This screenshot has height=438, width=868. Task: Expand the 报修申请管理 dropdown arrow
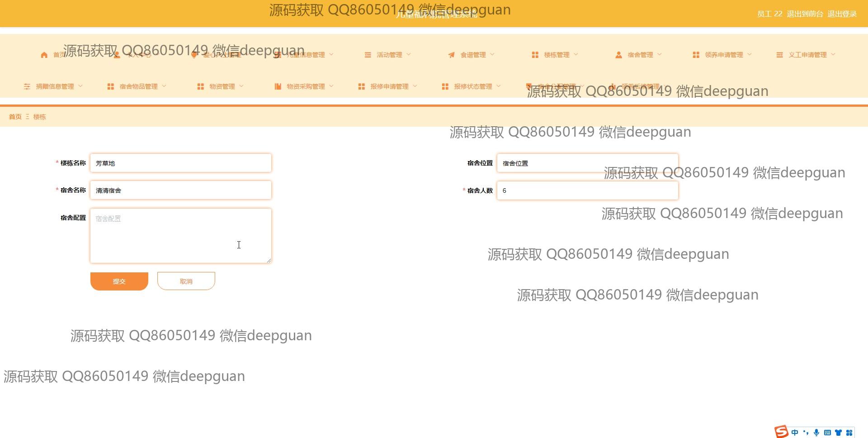[x=415, y=86]
